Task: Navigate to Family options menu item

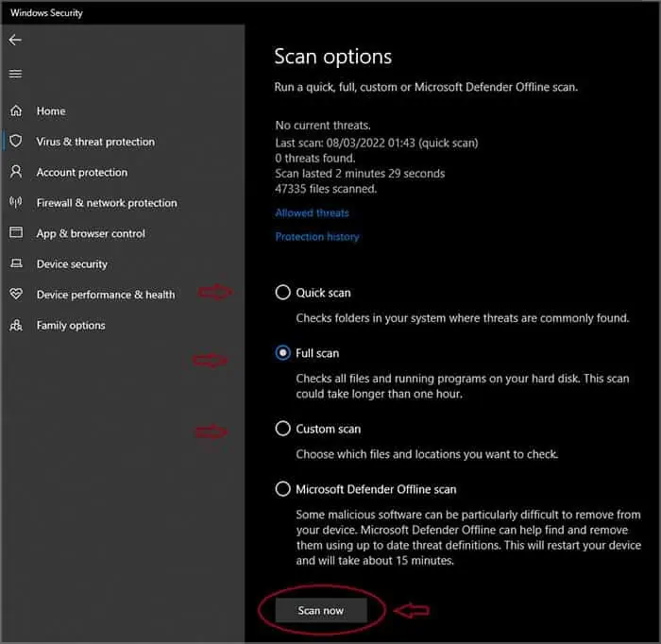Action: coord(71,326)
